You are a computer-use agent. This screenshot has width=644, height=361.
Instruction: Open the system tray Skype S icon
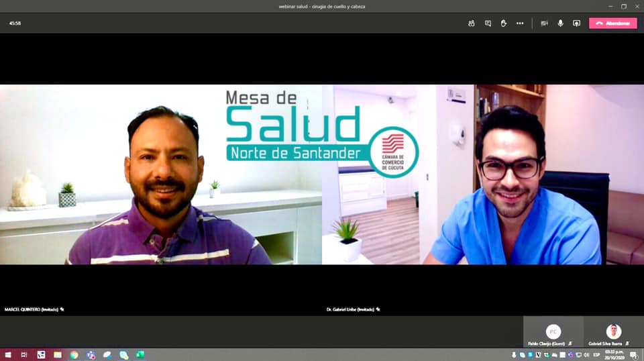pos(530,355)
